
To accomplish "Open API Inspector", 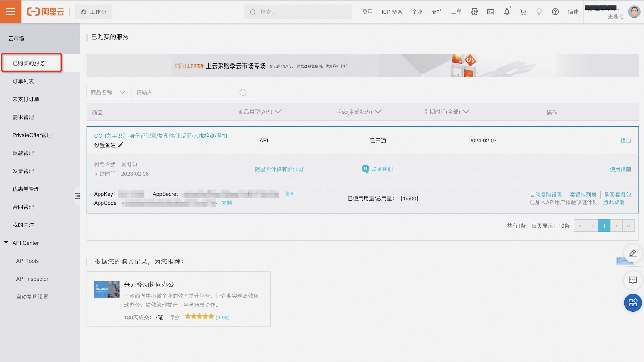I will (x=32, y=279).
